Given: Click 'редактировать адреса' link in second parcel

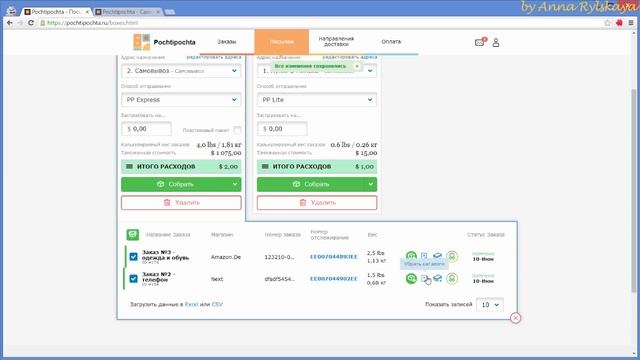Looking at the screenshot, I should [x=350, y=57].
